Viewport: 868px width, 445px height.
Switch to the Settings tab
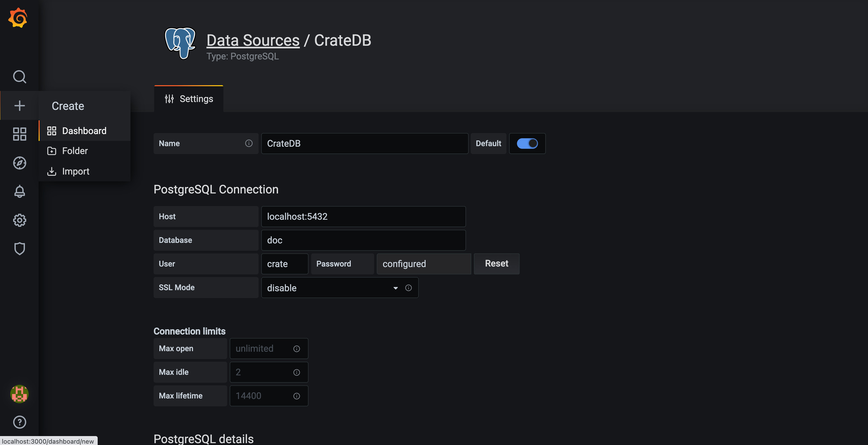point(189,99)
